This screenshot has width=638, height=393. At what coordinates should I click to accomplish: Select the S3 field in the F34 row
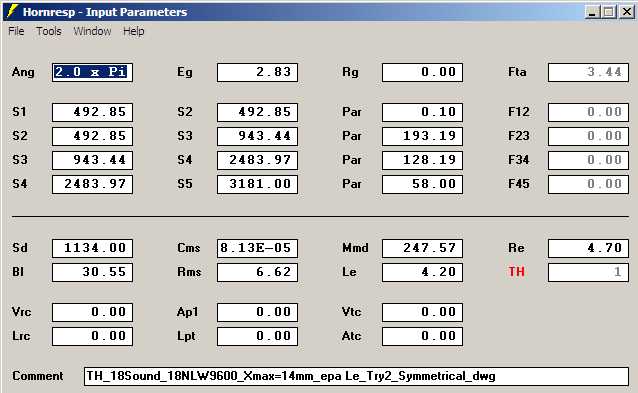[92, 160]
